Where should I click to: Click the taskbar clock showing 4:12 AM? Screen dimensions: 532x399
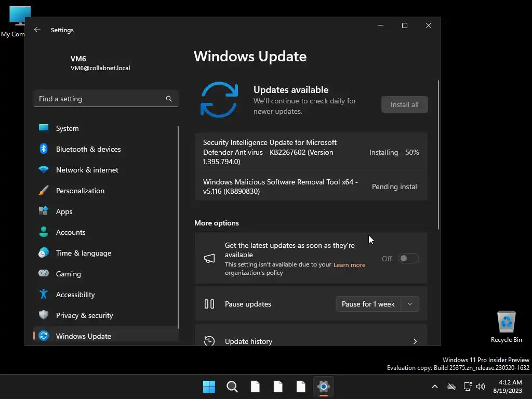(508, 387)
